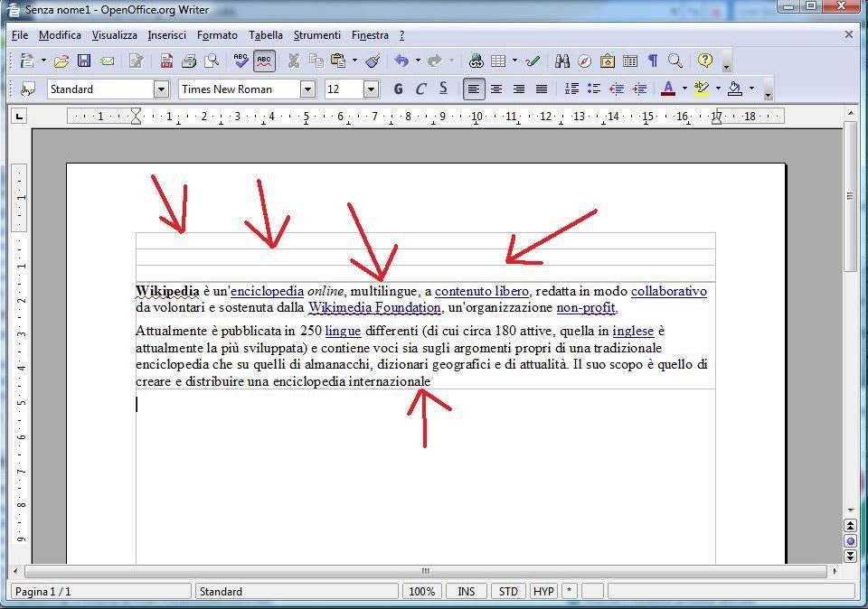Click the Save document icon

click(84, 61)
